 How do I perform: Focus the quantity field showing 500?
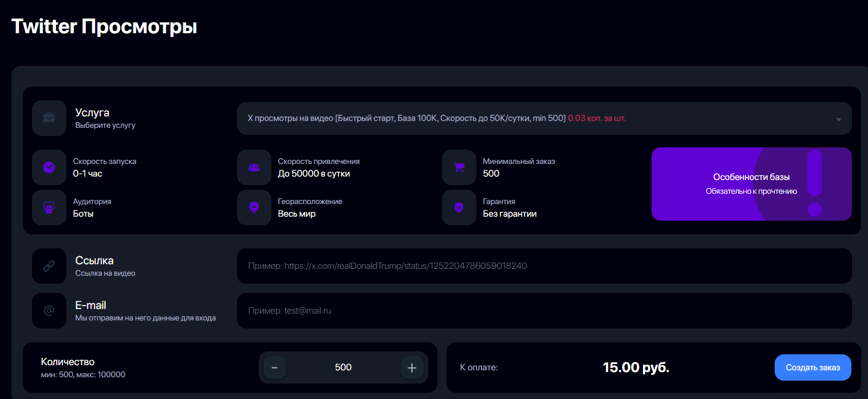pyautogui.click(x=344, y=367)
